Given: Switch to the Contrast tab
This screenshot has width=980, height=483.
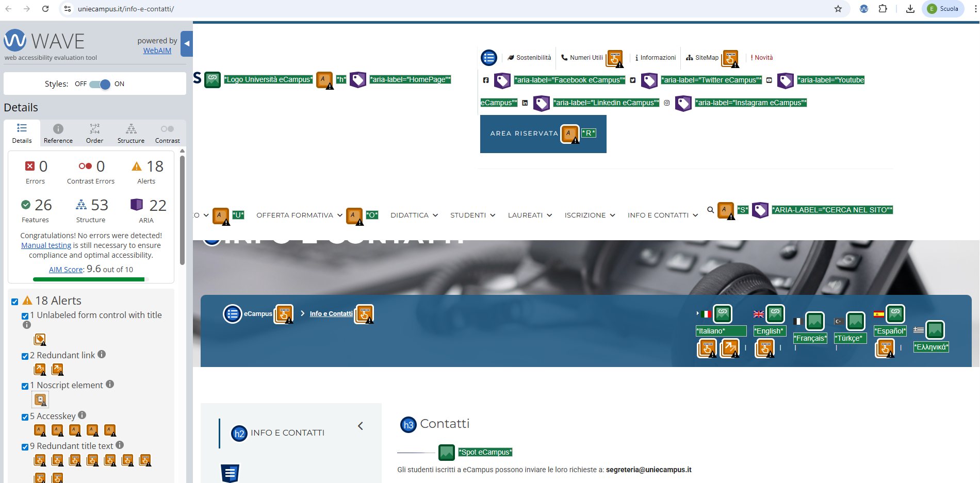Looking at the screenshot, I should 167,134.
